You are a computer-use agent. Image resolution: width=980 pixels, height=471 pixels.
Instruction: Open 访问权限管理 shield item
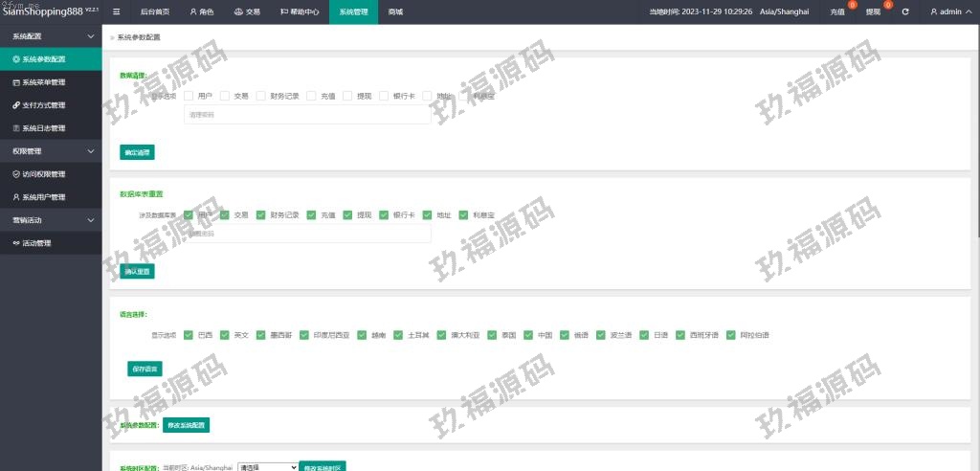pos(43,174)
